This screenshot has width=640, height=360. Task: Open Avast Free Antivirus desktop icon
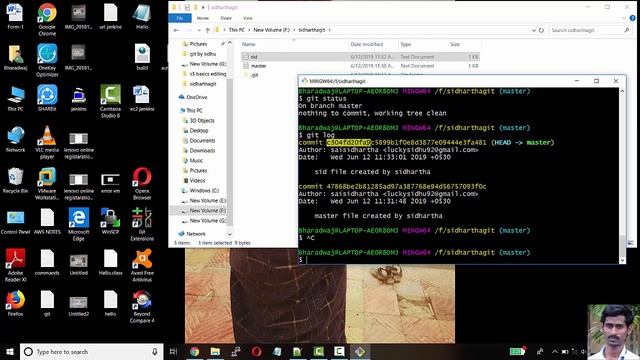click(142, 265)
